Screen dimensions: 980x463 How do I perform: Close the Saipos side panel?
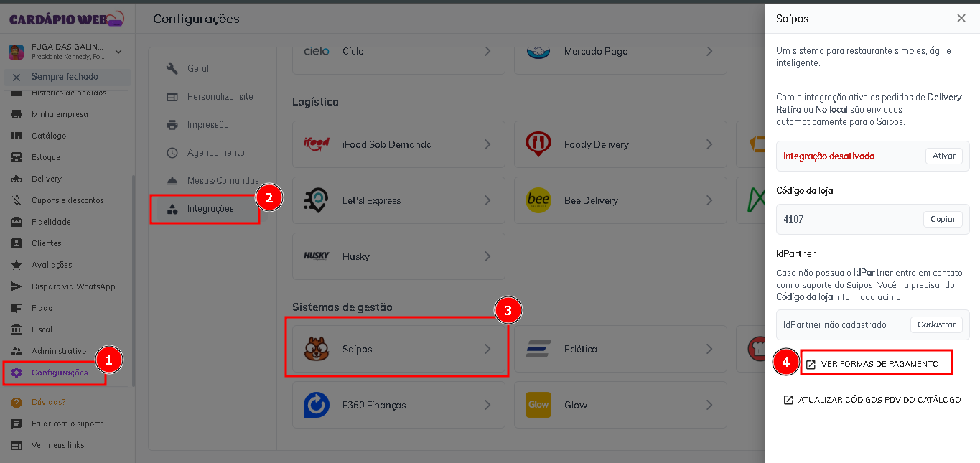coord(961,19)
